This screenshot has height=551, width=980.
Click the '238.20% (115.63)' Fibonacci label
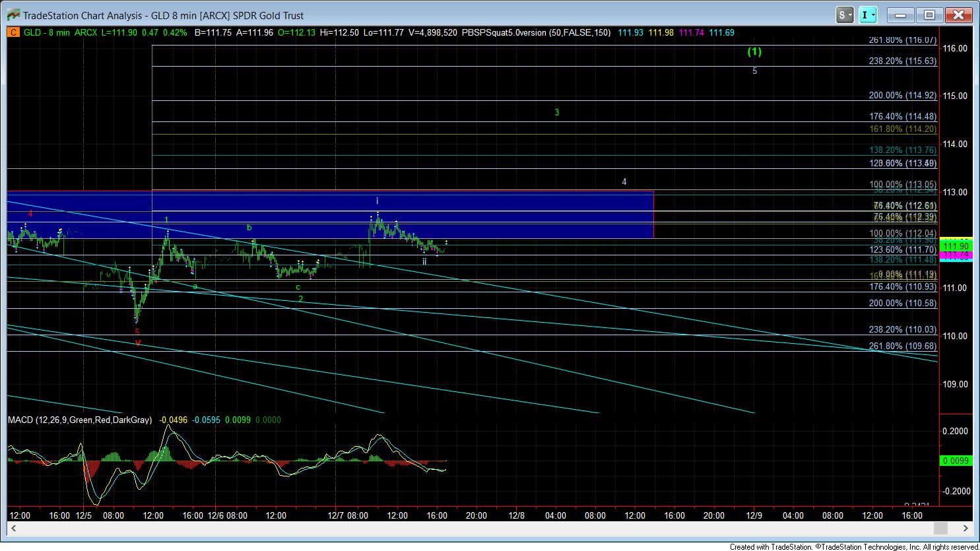pos(903,61)
